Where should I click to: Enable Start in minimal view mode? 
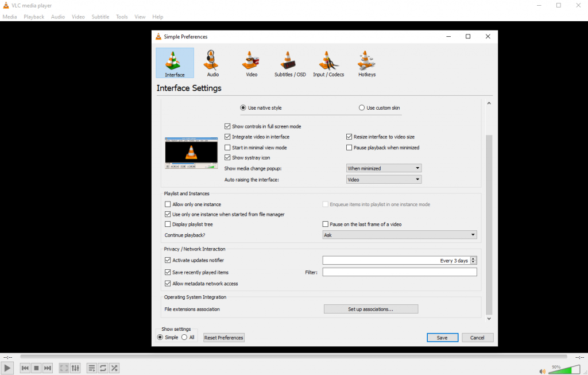[227, 148]
